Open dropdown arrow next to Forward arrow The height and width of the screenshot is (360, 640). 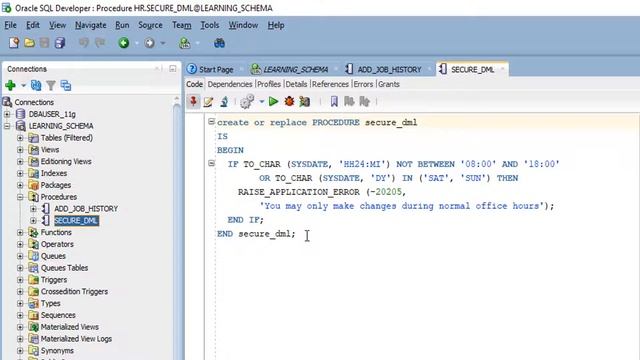(x=162, y=43)
